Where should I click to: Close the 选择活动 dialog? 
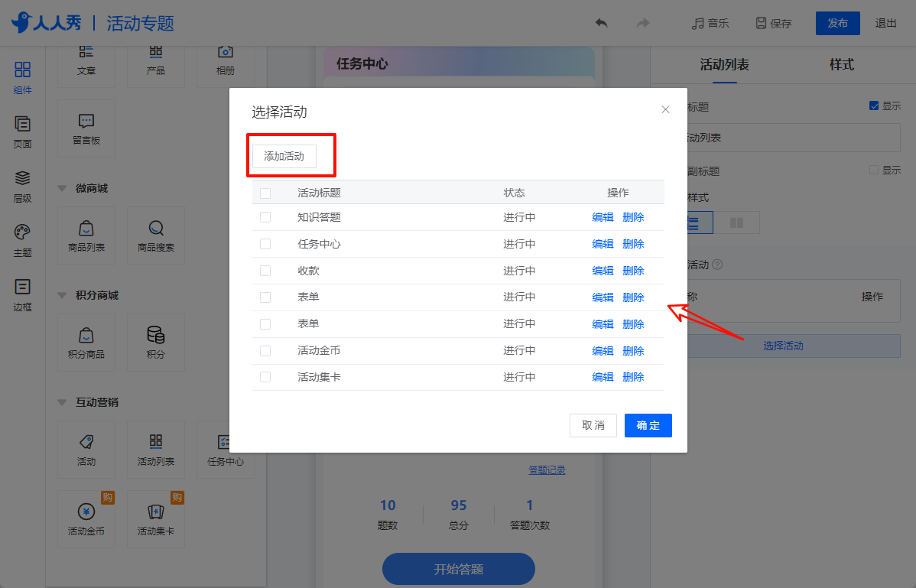click(x=665, y=110)
